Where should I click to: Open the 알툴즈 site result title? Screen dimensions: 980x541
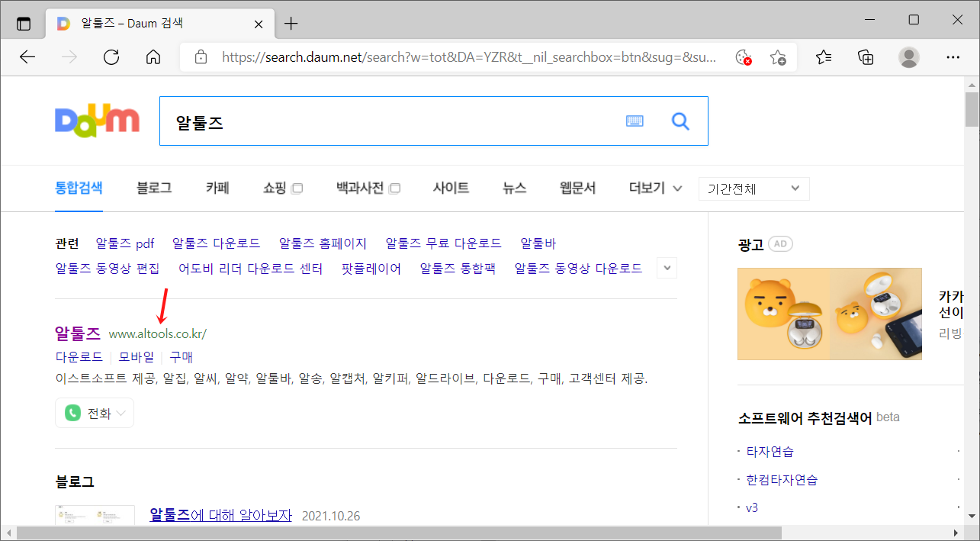pyautogui.click(x=78, y=333)
